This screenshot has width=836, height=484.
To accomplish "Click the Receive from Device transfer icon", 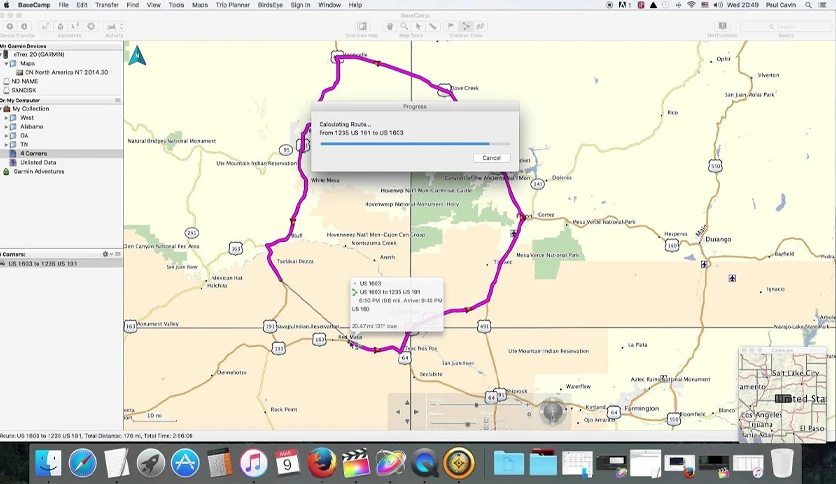I will point(24,26).
